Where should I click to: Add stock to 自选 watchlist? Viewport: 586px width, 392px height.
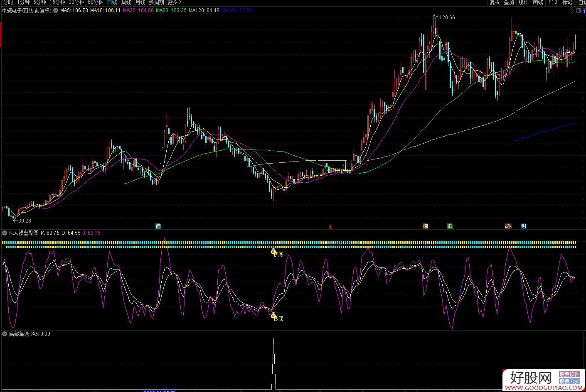click(581, 2)
